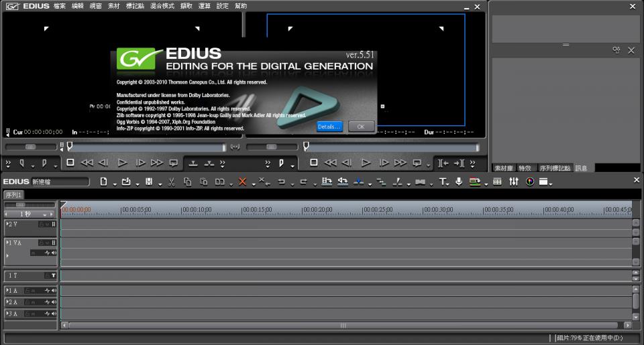Delete selected clip with red X
644x345 pixels.
click(x=242, y=182)
